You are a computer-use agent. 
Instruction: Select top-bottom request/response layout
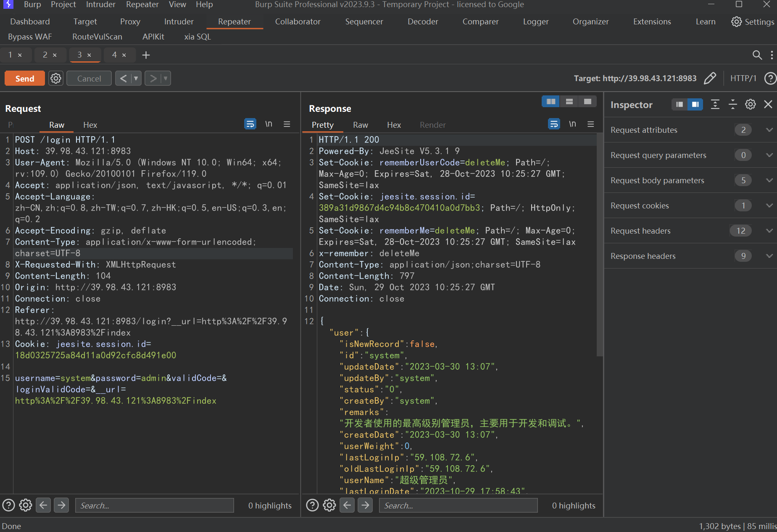(x=569, y=101)
